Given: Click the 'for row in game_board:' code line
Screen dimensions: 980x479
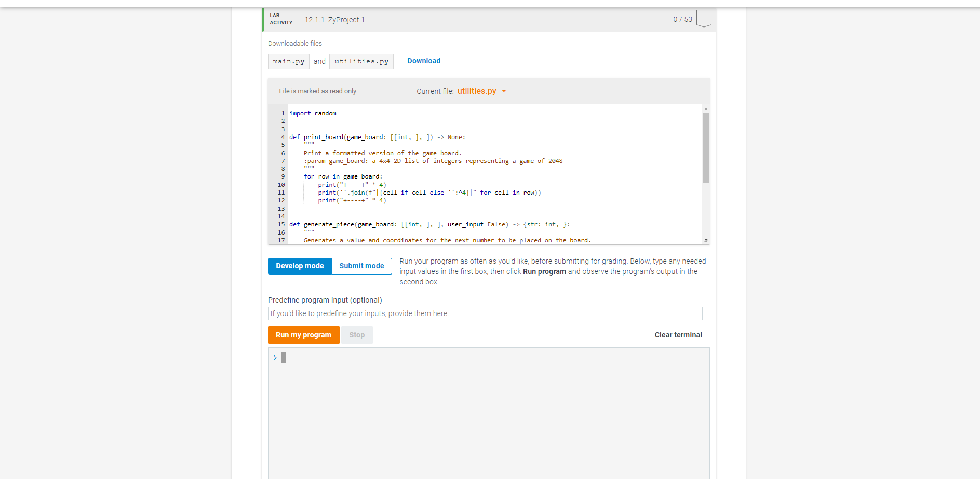Looking at the screenshot, I should point(343,176).
